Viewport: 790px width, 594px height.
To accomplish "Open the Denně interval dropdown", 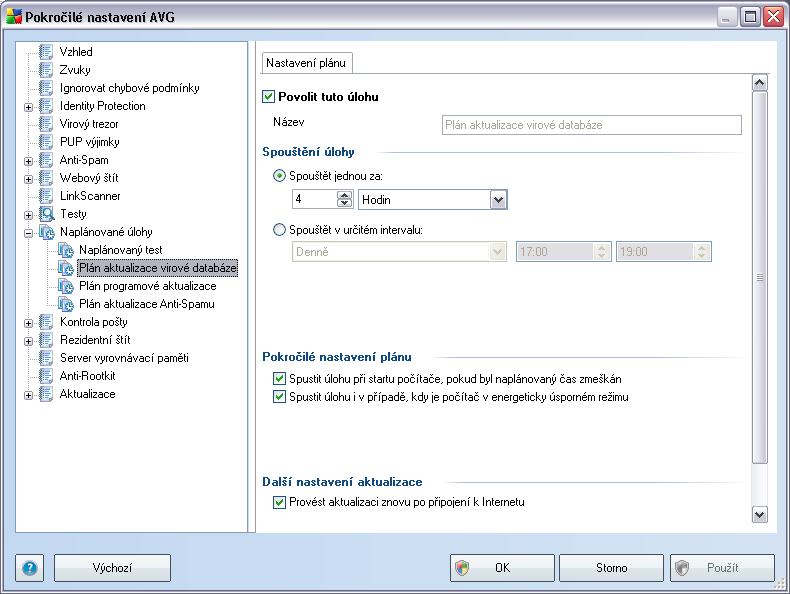I will coord(497,252).
